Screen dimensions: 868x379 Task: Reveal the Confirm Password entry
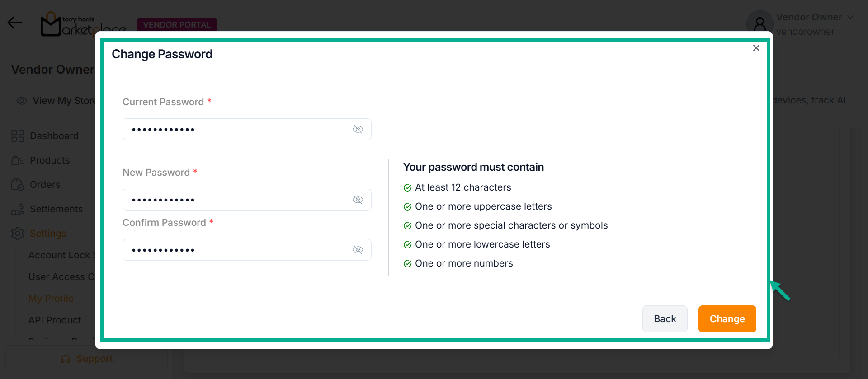pyautogui.click(x=358, y=250)
